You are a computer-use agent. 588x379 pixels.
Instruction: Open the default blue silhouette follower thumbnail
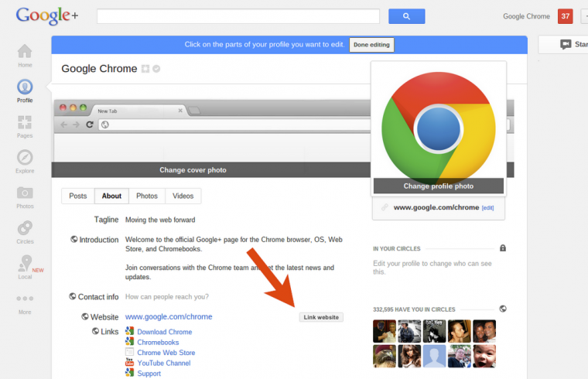[x=434, y=356]
